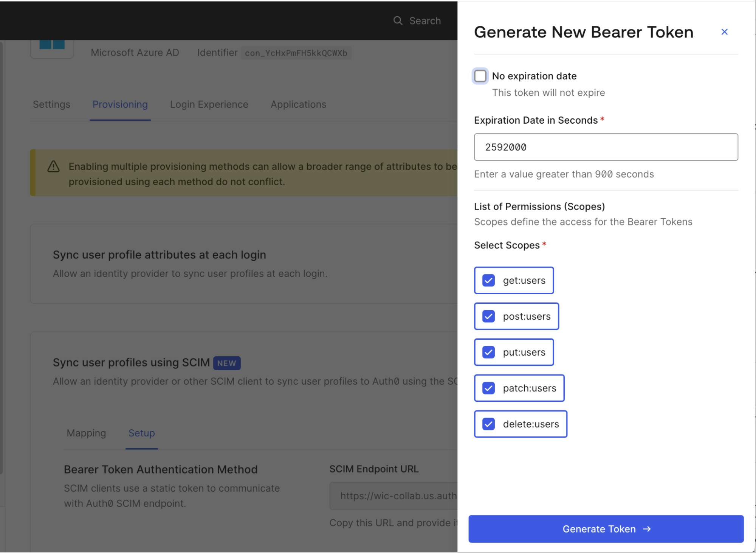Click the Microsoft Azure AD connection logo
Screen dimensions: 756x553
52,45
